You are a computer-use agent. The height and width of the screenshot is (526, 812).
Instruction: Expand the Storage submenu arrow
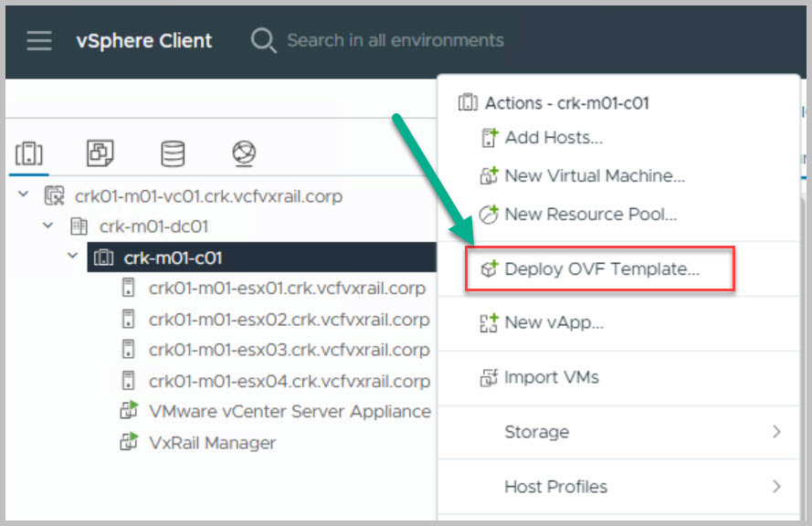[776, 432]
